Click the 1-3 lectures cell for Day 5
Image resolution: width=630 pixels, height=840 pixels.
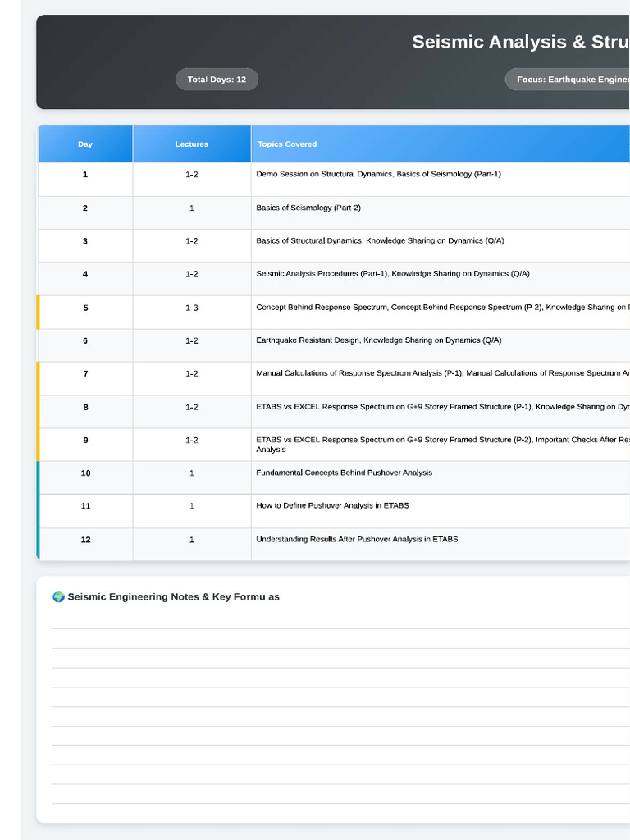coord(192,313)
